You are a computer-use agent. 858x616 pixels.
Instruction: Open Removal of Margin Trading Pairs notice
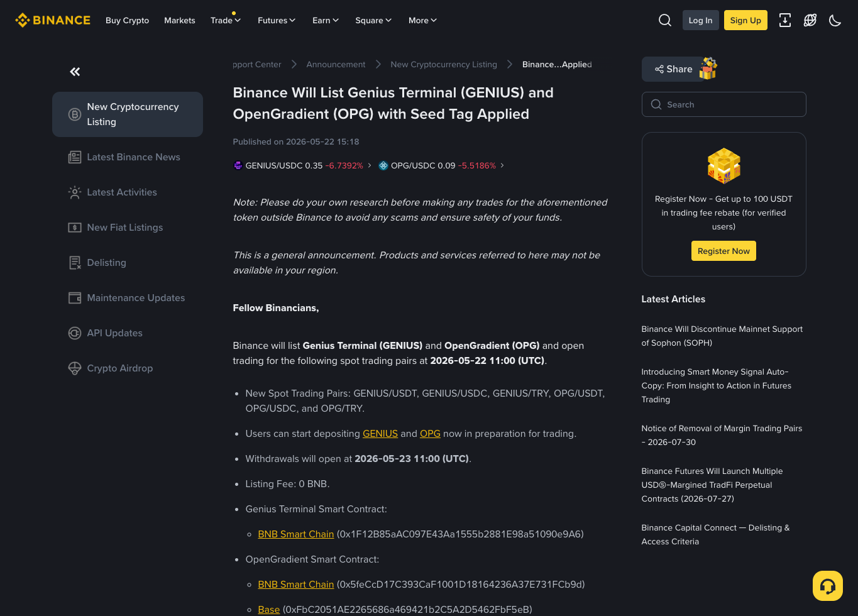pyautogui.click(x=722, y=436)
